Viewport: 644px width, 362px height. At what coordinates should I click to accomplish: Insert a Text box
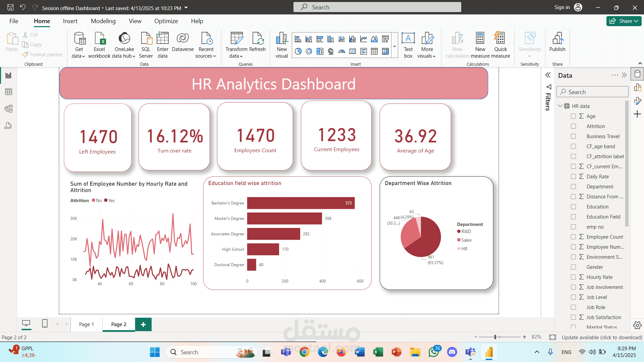click(408, 45)
